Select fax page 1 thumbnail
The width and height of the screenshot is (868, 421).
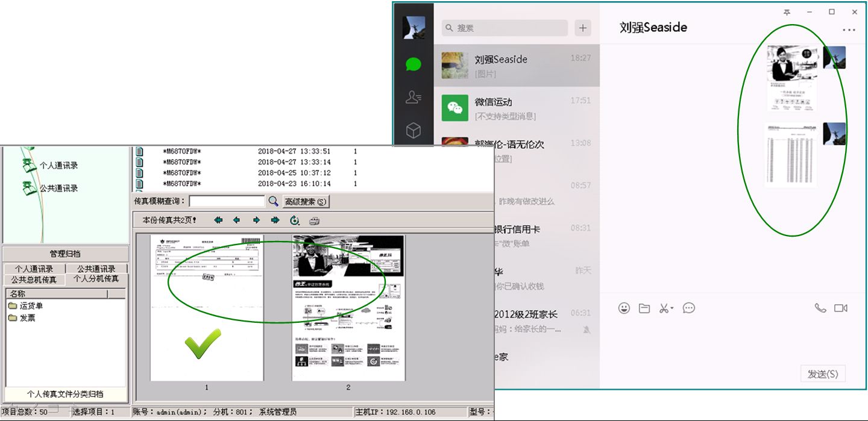(x=207, y=308)
